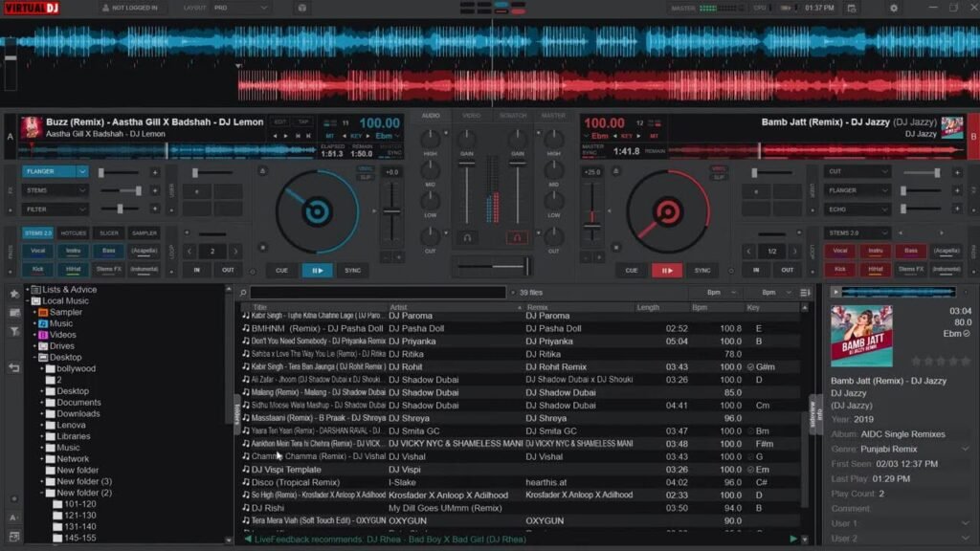Open the VIDEO mixer tab

coord(471,116)
